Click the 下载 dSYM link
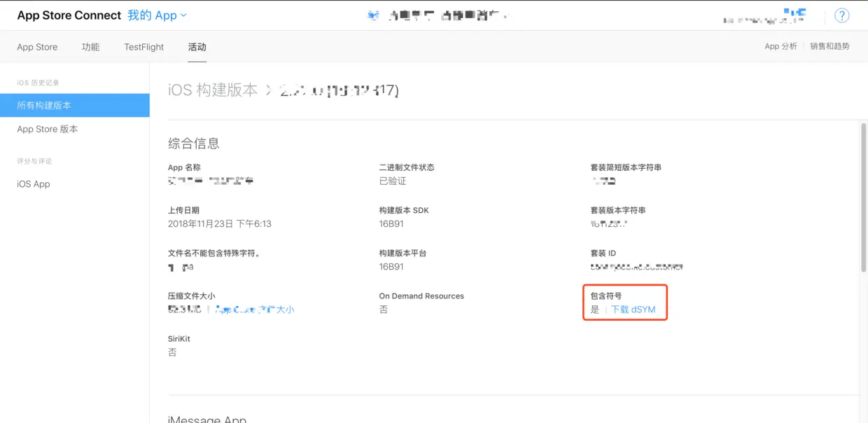868x423 pixels. (633, 310)
